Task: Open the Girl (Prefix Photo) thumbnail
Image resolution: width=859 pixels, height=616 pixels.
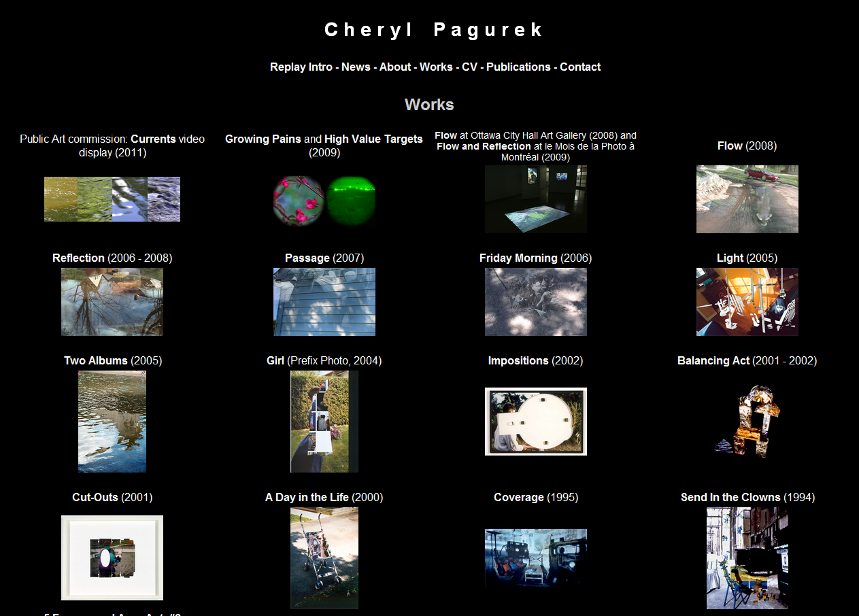Action: 324,422
